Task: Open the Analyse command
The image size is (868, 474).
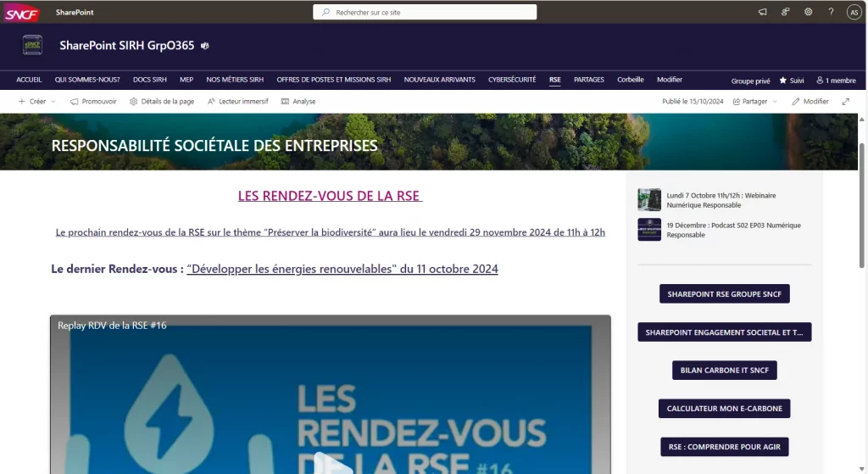Action: tap(298, 102)
